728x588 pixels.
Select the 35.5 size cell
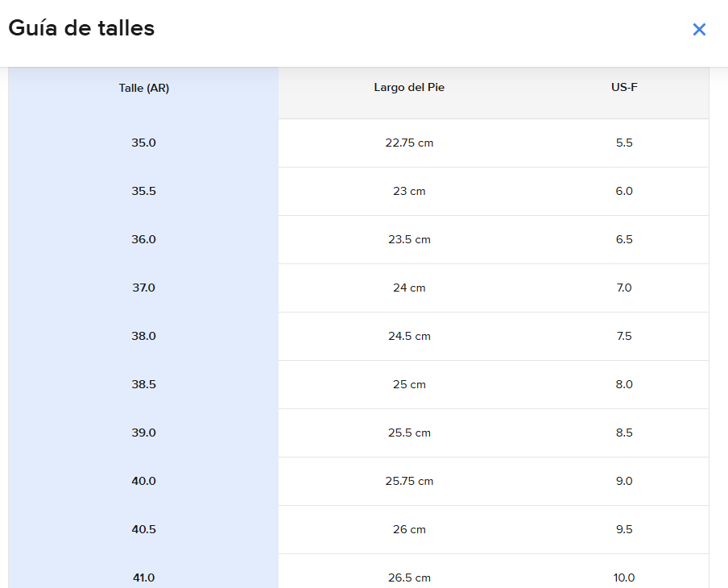[143, 191]
